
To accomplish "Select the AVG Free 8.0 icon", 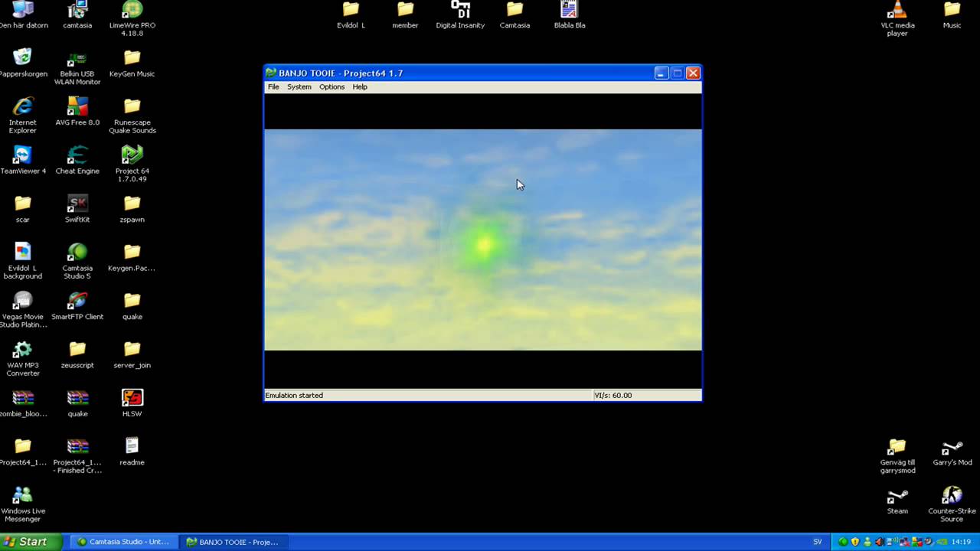I will [77, 112].
